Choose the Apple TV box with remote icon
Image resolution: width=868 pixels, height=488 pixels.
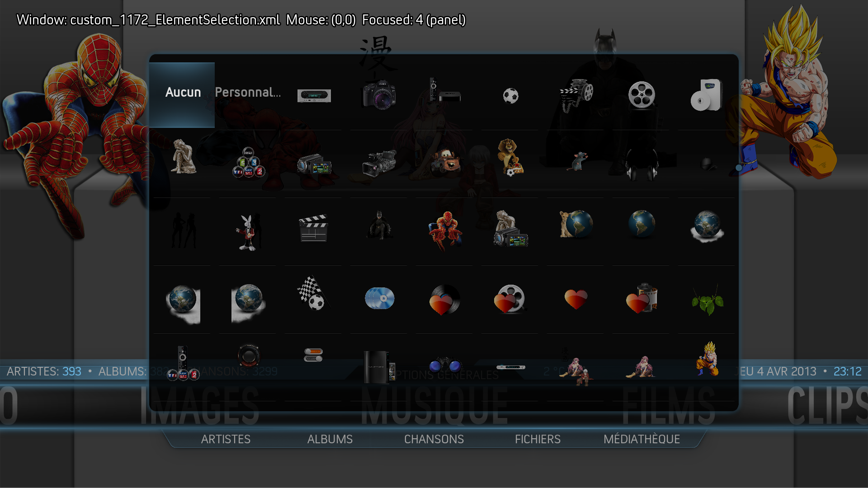[445, 90]
